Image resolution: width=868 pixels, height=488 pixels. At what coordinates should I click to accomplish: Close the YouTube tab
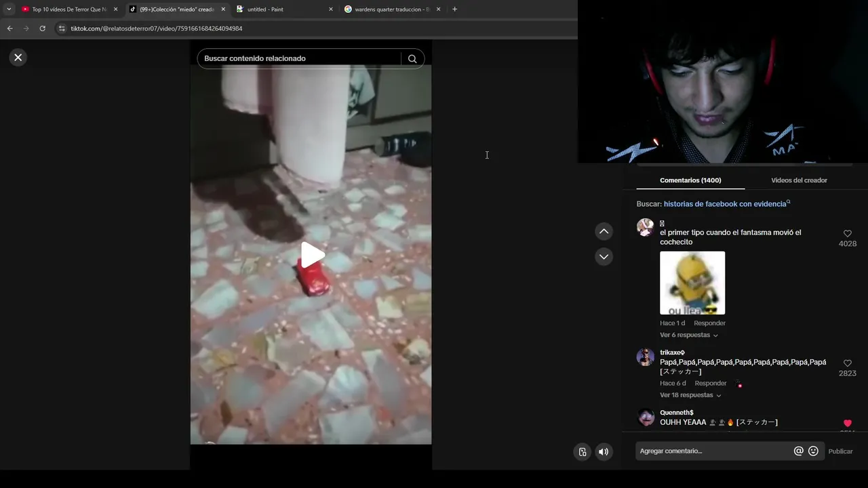(115, 9)
